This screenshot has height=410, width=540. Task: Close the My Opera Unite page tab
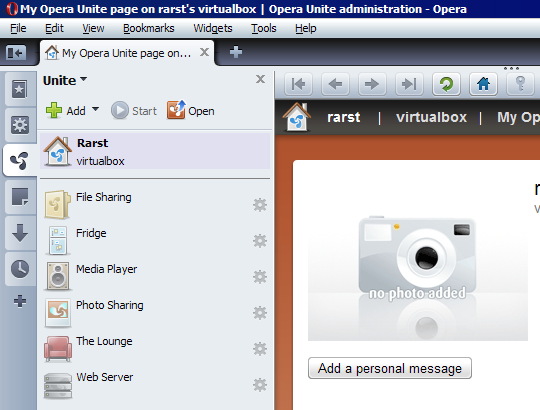[x=205, y=52]
